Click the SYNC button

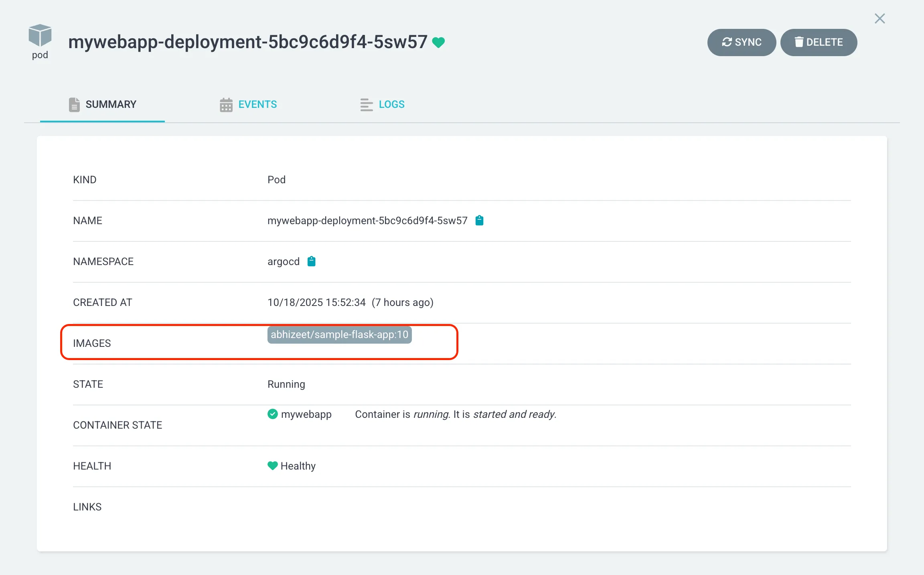(x=742, y=42)
